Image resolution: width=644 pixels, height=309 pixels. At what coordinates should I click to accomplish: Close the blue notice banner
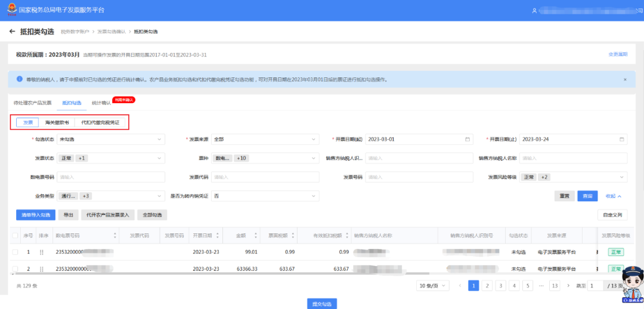[625, 80]
